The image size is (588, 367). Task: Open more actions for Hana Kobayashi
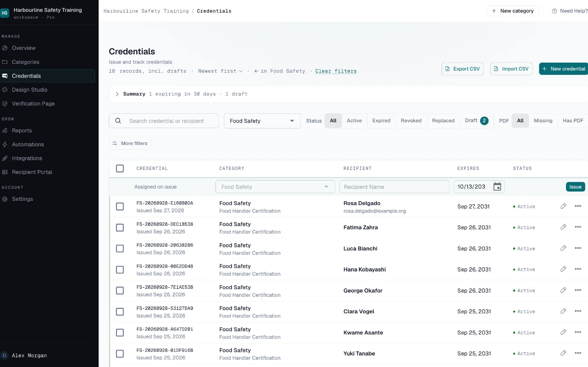tap(578, 269)
